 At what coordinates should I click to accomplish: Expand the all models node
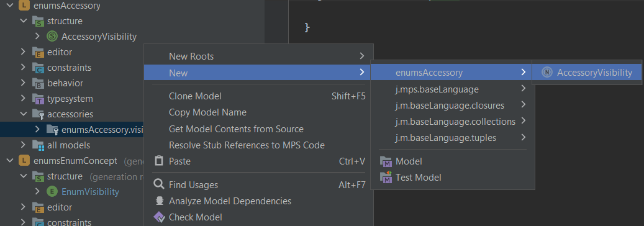[24, 145]
